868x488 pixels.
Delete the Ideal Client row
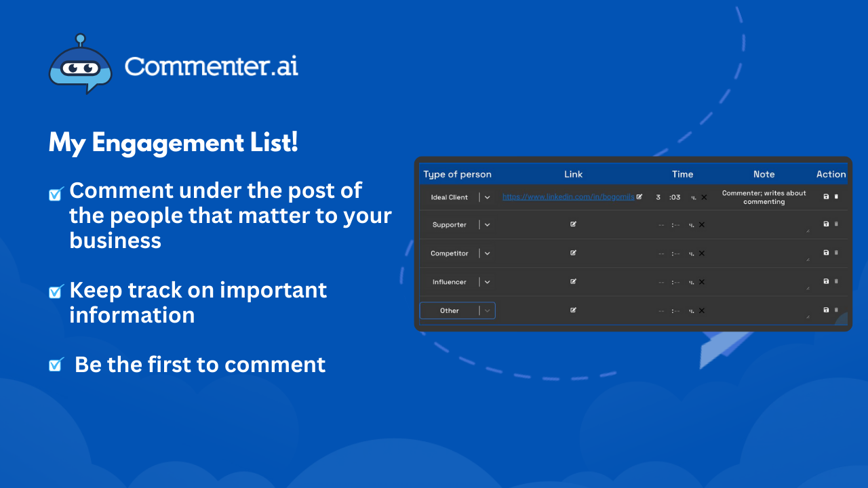point(836,197)
